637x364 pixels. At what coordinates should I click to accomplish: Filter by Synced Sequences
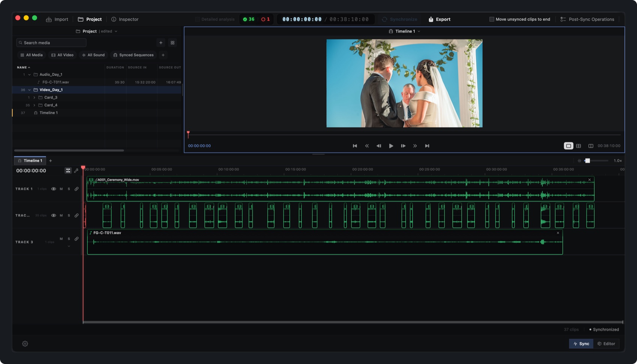click(x=133, y=55)
